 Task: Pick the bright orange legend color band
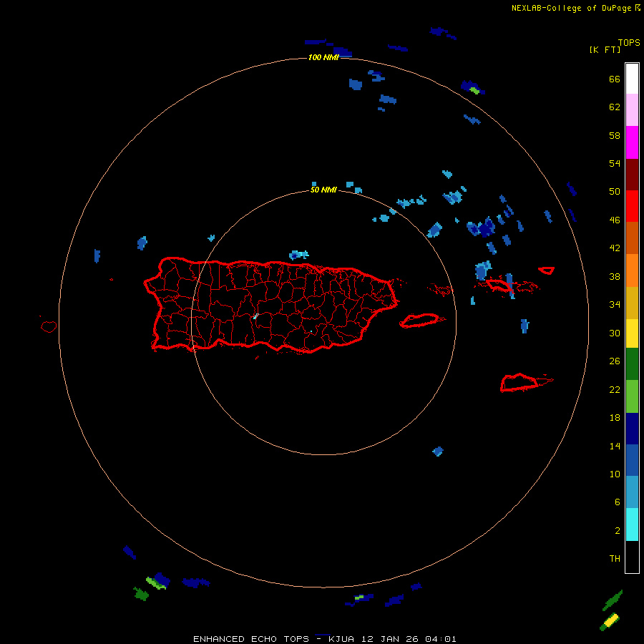[x=632, y=270]
